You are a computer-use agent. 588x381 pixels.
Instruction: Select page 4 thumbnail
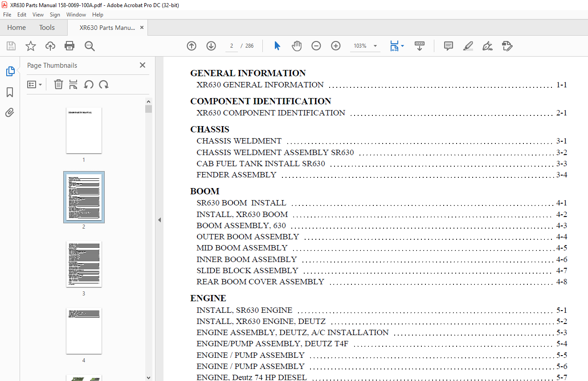(x=84, y=331)
